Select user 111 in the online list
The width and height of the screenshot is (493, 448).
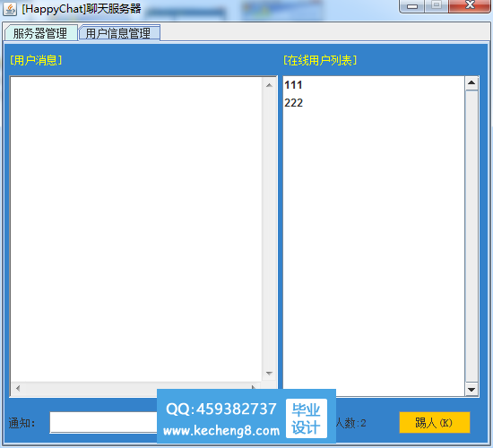tap(374, 85)
